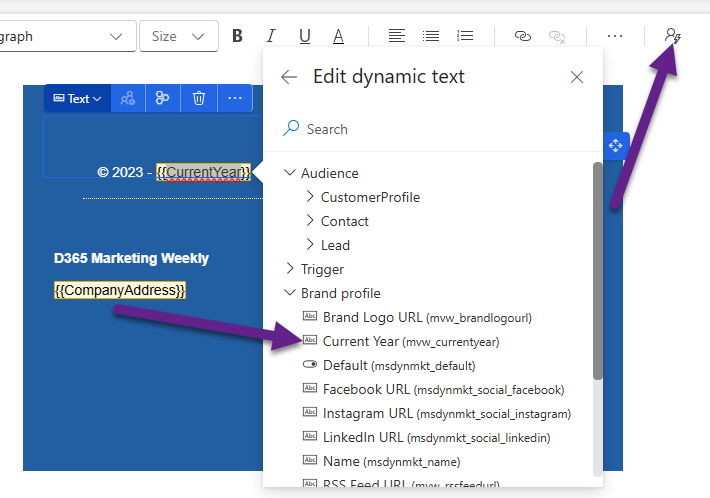Delete the text element with trash icon
Viewport: 710px width, 498px height.
(x=199, y=98)
